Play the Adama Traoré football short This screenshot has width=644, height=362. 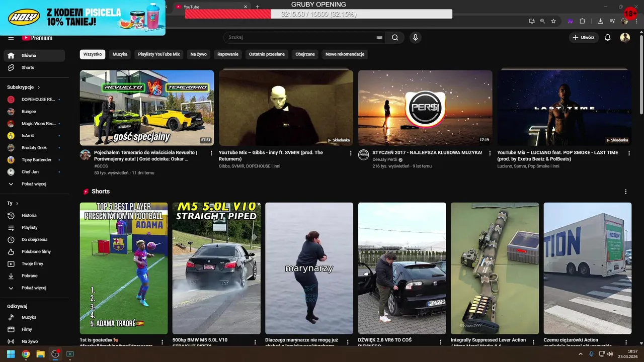[x=124, y=268]
